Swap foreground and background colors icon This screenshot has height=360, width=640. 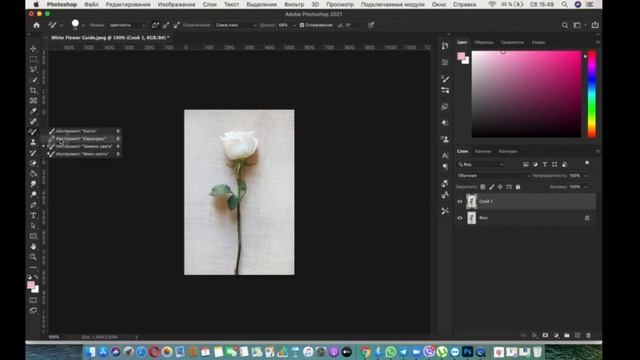(x=36, y=277)
